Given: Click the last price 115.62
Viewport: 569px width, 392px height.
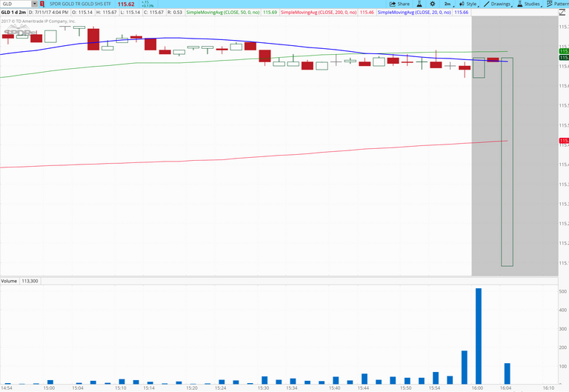Looking at the screenshot, I should pyautogui.click(x=126, y=4).
